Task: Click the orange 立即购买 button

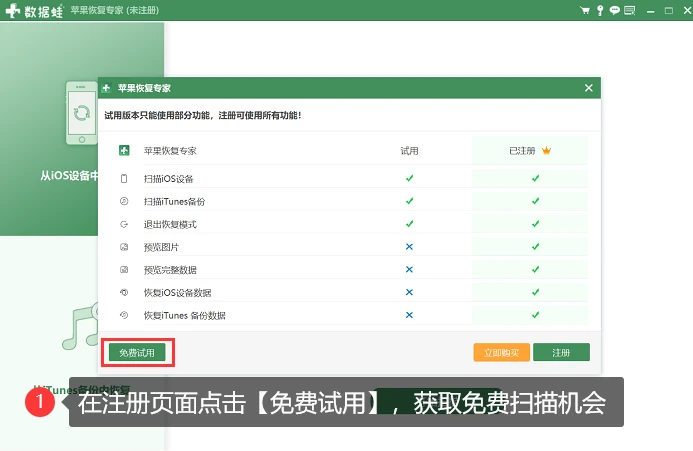Action: click(502, 352)
